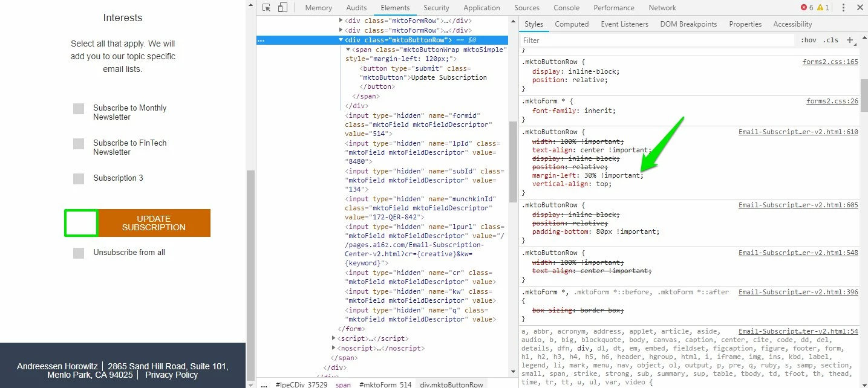
Task: Click the breadcrumb overflow ellipsis
Action: [x=264, y=384]
